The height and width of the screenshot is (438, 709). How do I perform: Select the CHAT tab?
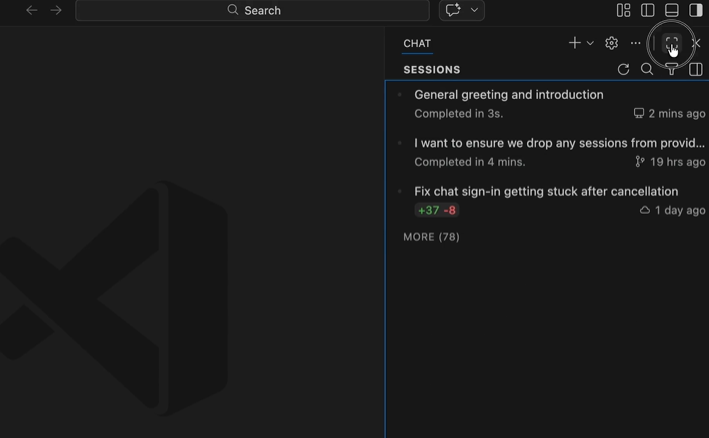click(417, 43)
